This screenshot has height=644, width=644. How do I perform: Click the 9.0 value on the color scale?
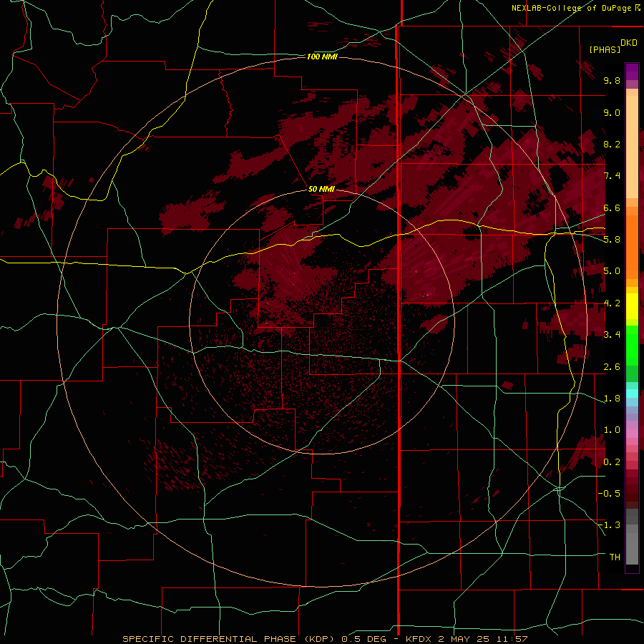pos(612,112)
